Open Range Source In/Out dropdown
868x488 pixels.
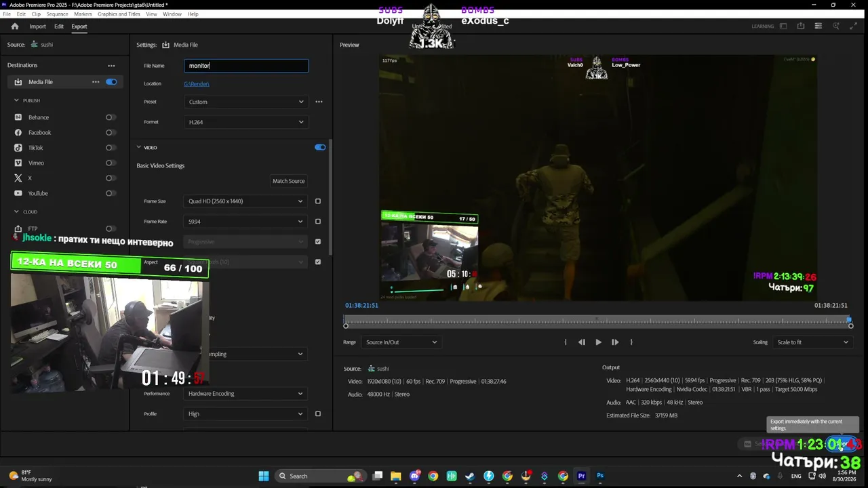(x=401, y=342)
